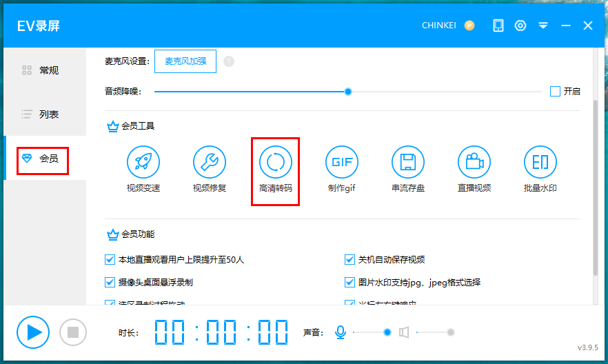
Task: Uncheck 关机自动保存视频 option
Action: (350, 260)
